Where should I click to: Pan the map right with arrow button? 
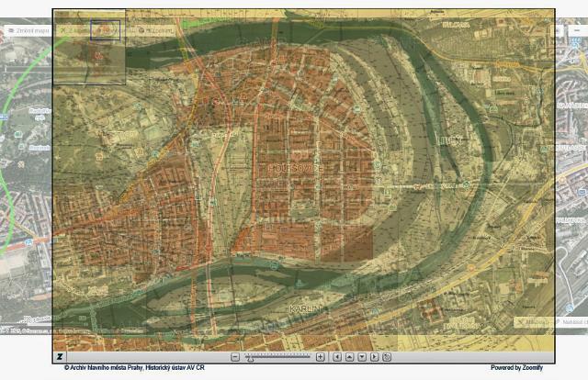point(374,357)
